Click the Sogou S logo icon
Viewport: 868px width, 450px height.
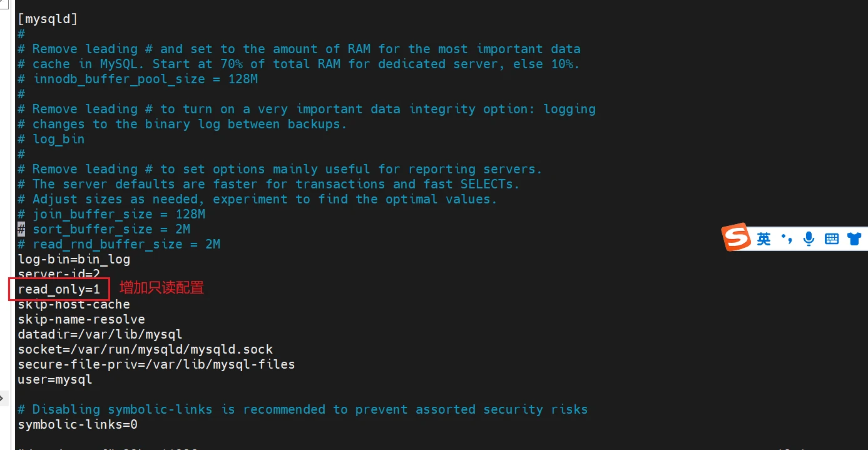coord(737,237)
